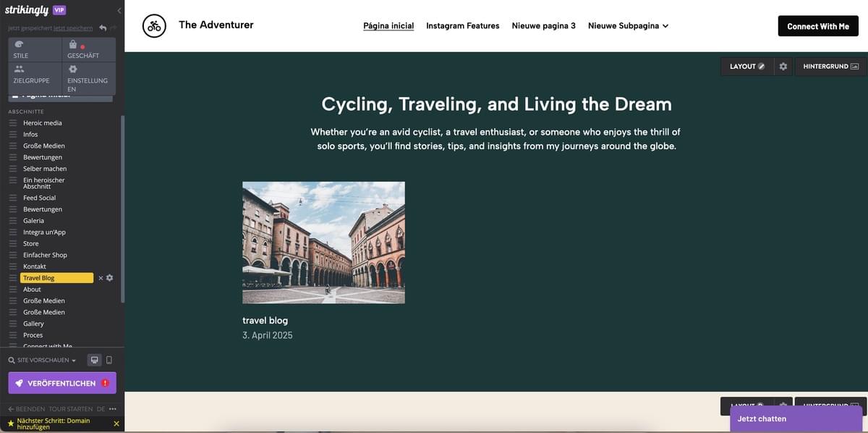The image size is (868, 433).
Task: Change language via the DE link
Action: point(101,409)
